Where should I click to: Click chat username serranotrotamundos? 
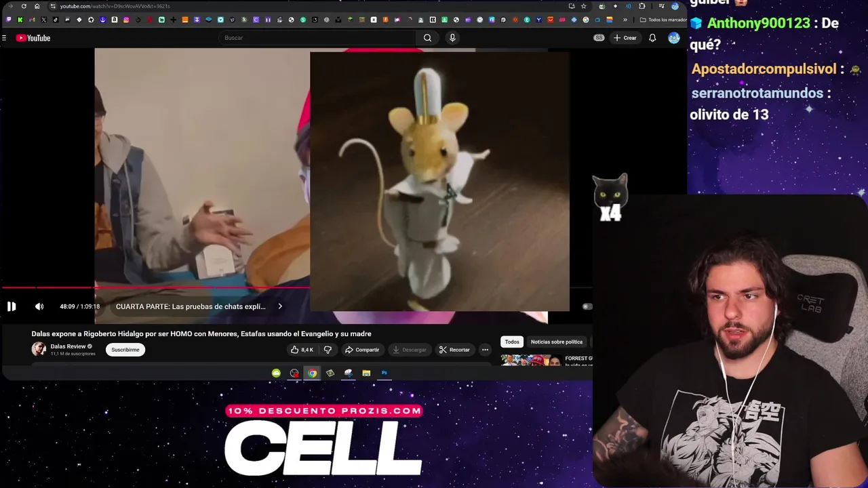point(757,93)
